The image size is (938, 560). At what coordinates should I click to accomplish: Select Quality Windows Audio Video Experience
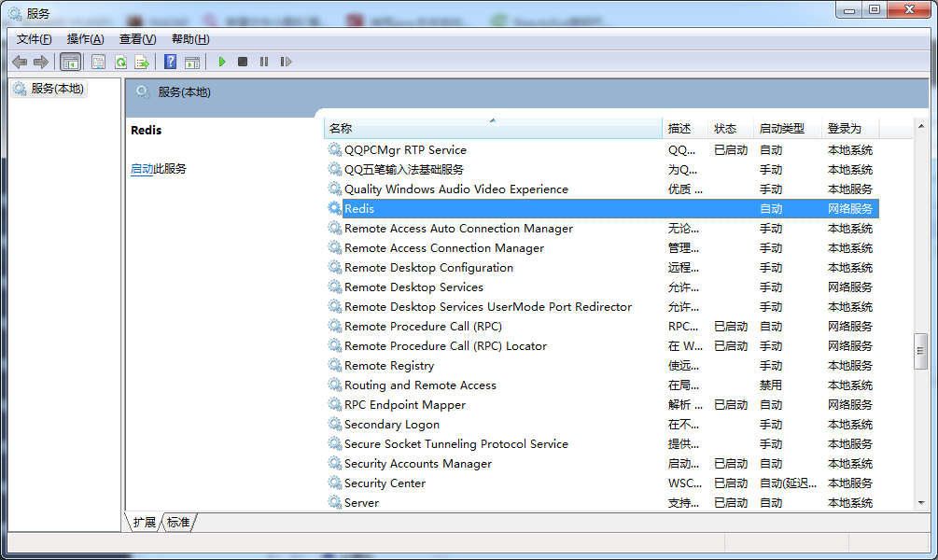455,189
